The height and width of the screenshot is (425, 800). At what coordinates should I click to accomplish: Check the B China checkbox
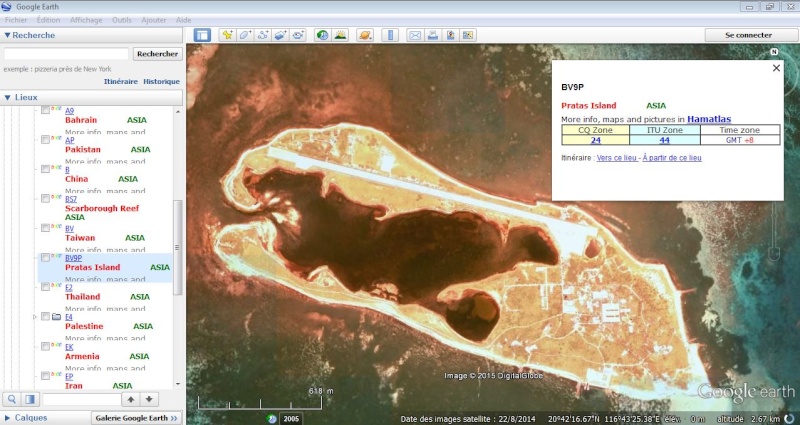pyautogui.click(x=45, y=169)
